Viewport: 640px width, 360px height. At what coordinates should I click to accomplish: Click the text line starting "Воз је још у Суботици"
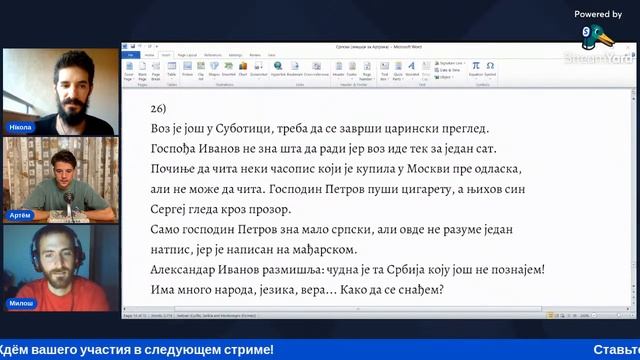[320, 129]
